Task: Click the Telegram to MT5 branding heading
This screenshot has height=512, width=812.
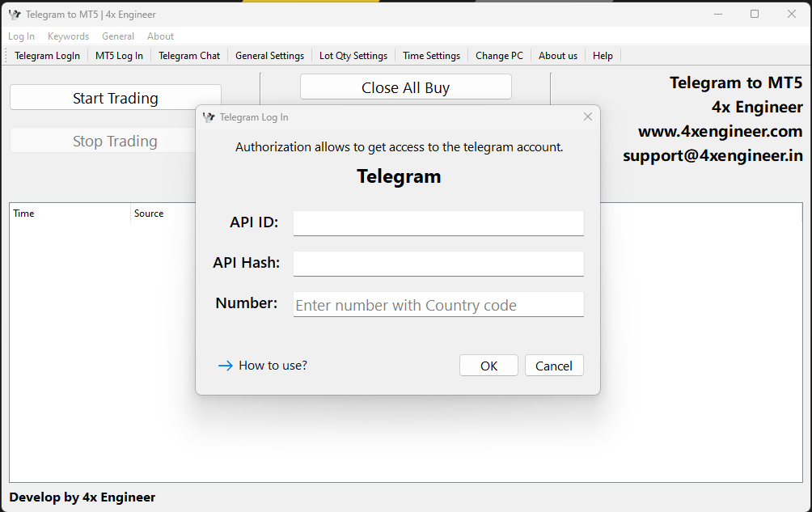Action: pos(736,83)
